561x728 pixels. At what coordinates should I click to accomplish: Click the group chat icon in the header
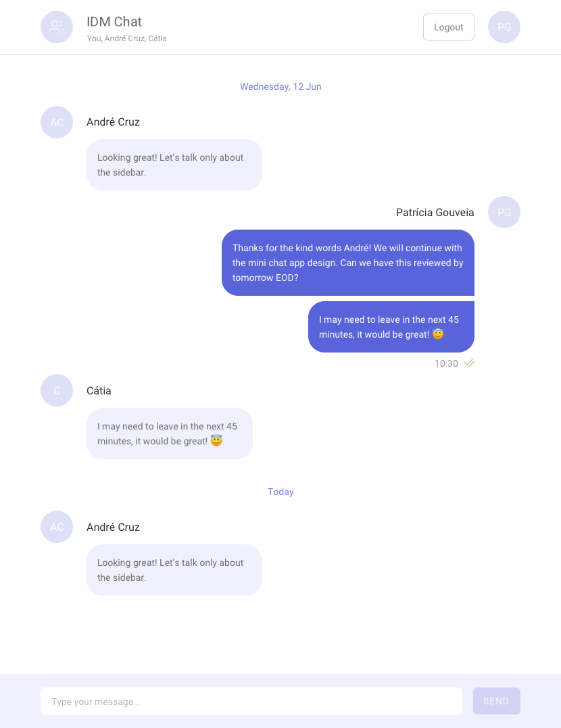pyautogui.click(x=57, y=27)
